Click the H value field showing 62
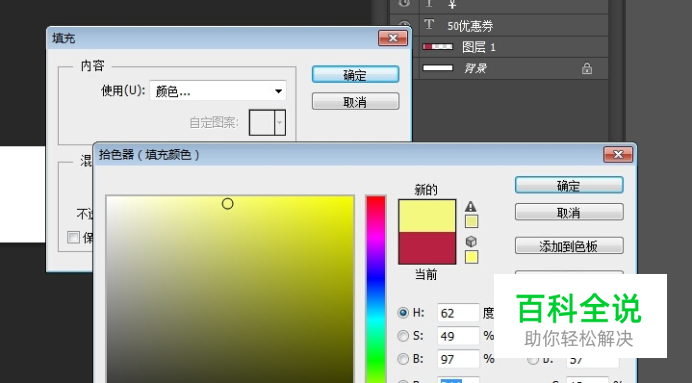 [x=458, y=313]
